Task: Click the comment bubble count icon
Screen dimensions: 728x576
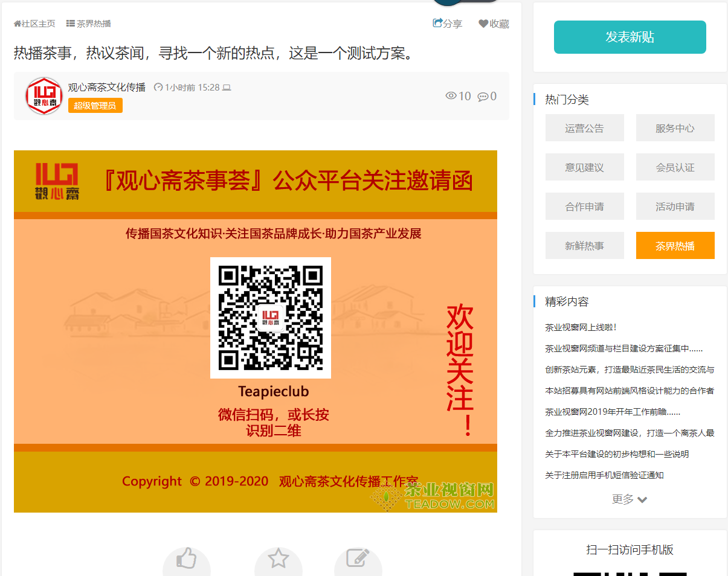Action: (483, 97)
